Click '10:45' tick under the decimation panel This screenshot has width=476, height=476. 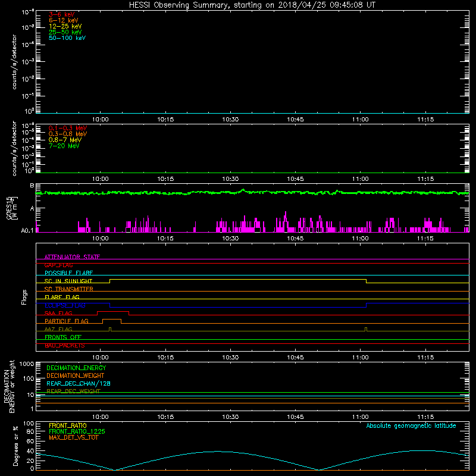[x=295, y=417]
